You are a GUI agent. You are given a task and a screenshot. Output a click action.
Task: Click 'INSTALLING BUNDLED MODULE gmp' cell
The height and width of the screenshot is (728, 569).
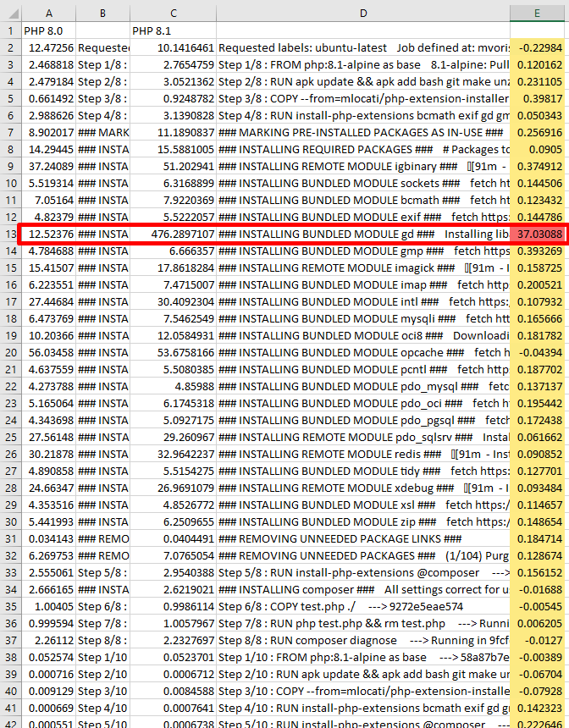point(363,251)
